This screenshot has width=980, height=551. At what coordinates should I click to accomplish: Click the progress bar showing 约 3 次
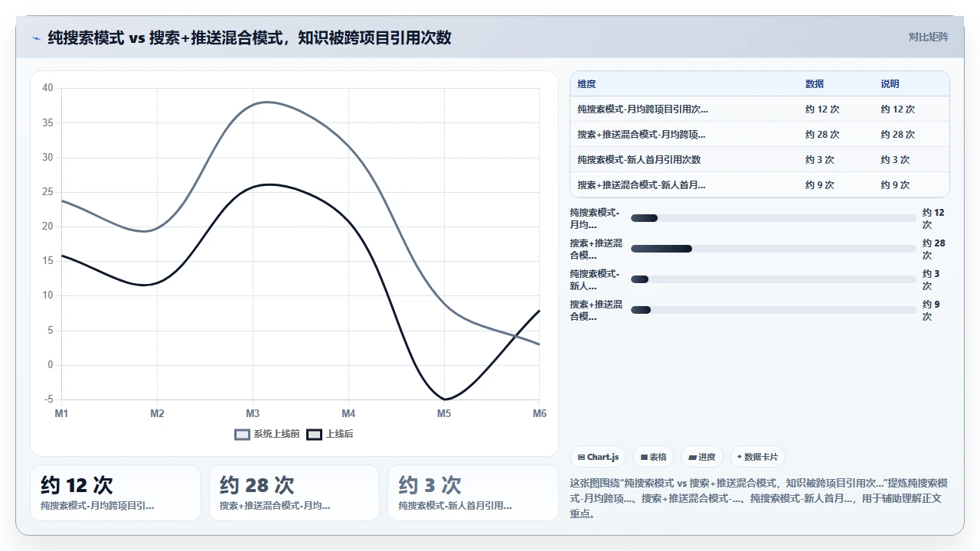coord(773,279)
